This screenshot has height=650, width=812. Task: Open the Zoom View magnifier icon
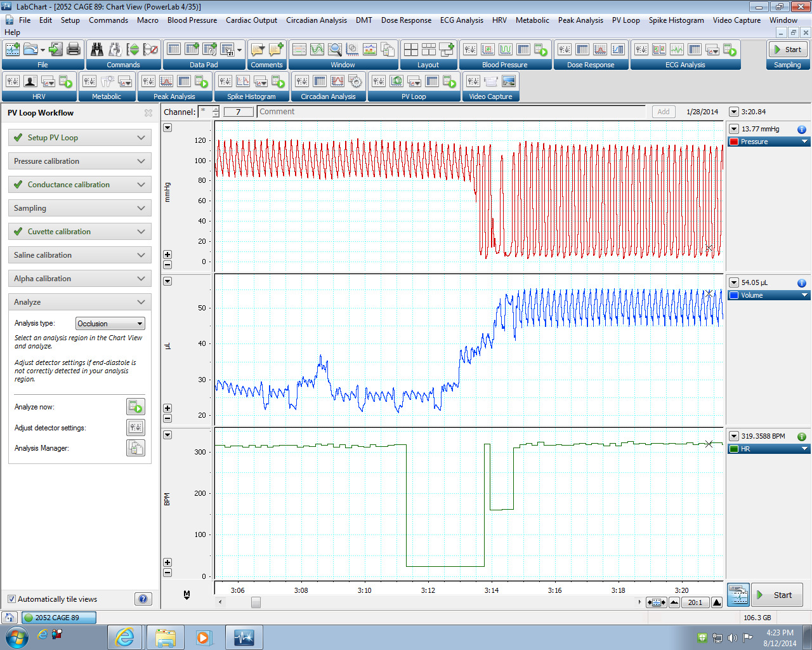(335, 50)
